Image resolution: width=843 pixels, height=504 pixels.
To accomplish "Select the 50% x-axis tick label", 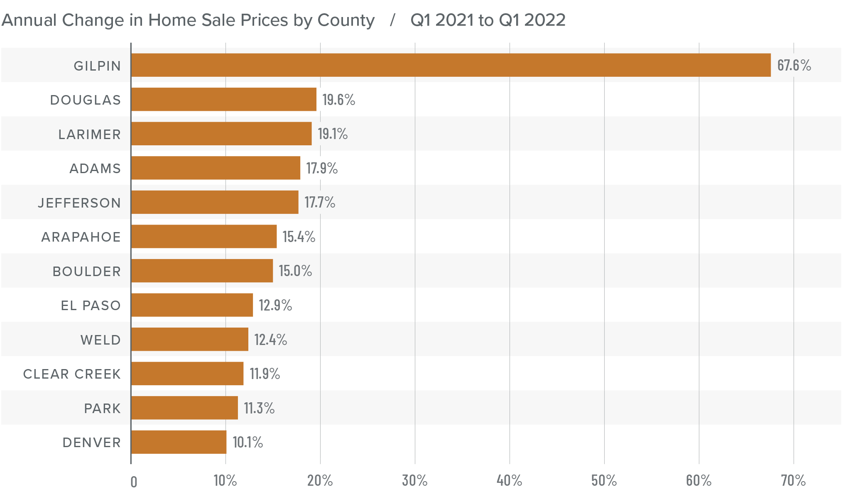I will [604, 481].
